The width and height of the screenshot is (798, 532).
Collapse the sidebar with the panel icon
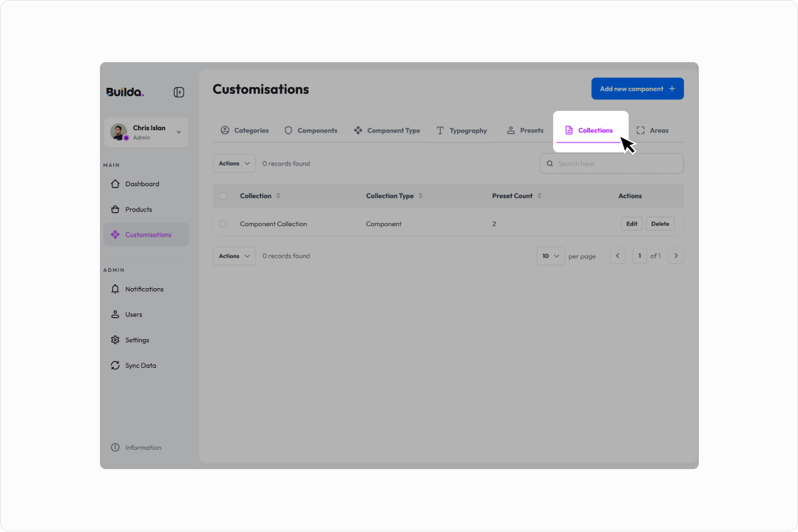click(x=179, y=92)
